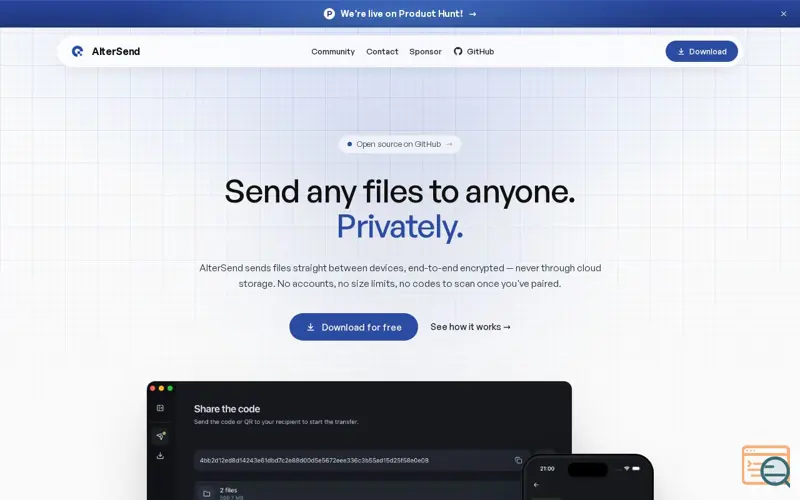
Task: Follow the 'See how it works' link
Action: pyautogui.click(x=470, y=327)
